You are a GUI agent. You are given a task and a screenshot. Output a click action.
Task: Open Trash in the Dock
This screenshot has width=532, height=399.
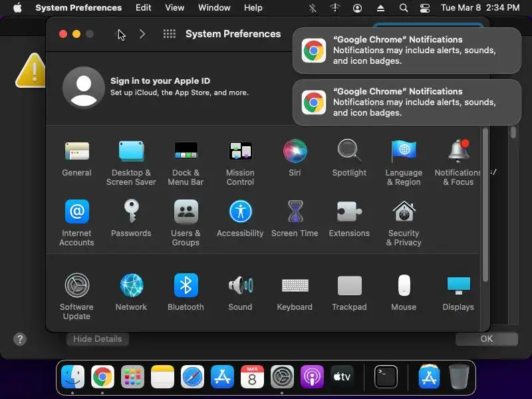coord(459,376)
